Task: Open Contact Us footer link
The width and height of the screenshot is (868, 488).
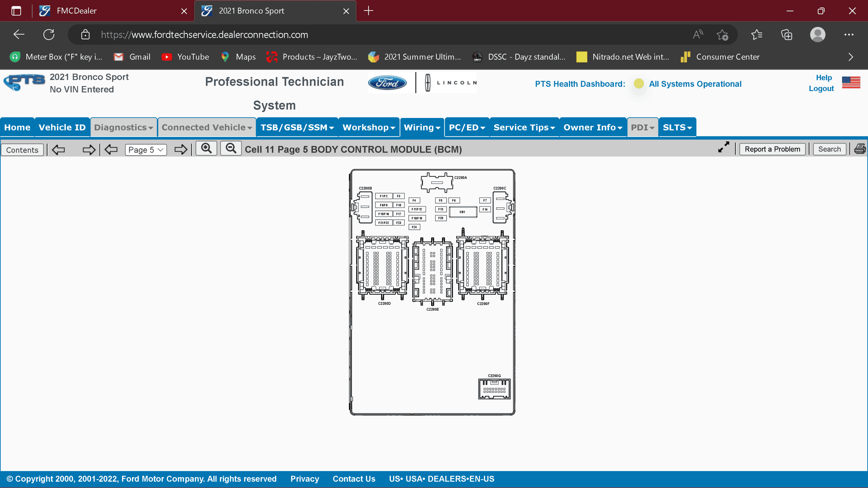Action: coord(354,478)
